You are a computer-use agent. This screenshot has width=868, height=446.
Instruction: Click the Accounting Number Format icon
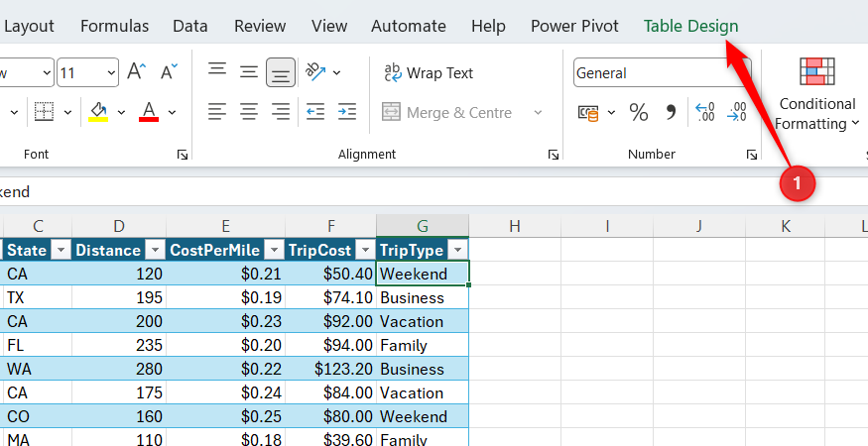pyautogui.click(x=588, y=113)
